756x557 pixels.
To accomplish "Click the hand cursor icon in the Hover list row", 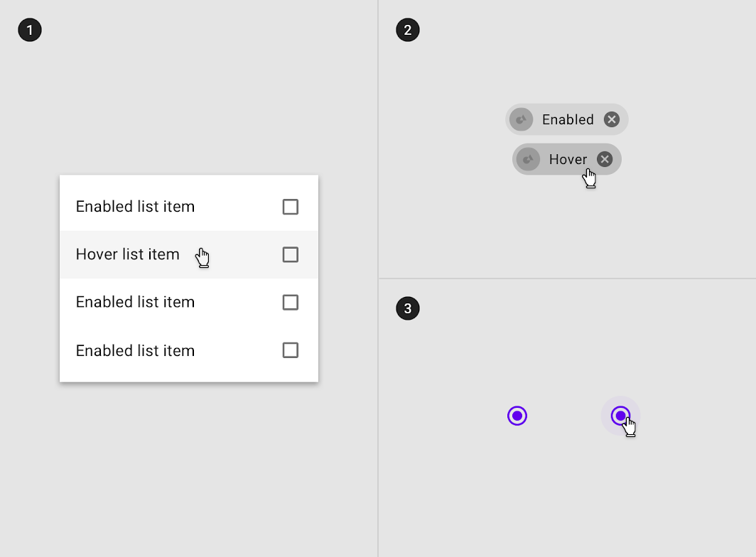I will click(x=202, y=258).
